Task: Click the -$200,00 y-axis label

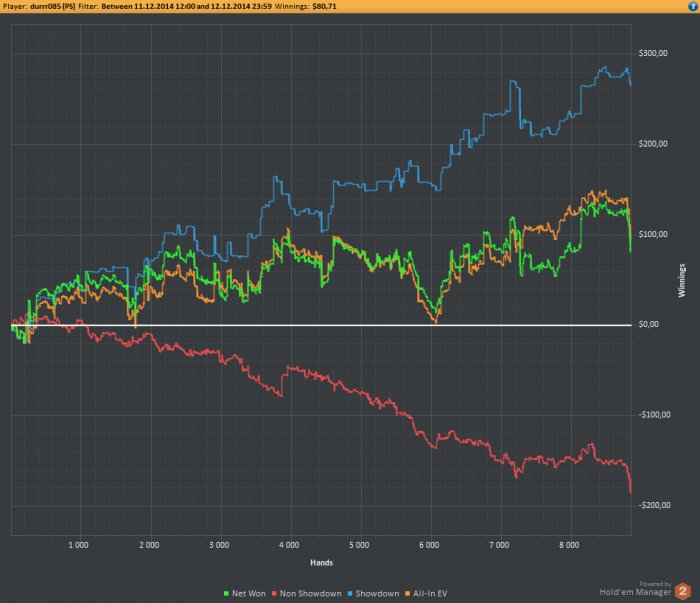Action: [654, 505]
